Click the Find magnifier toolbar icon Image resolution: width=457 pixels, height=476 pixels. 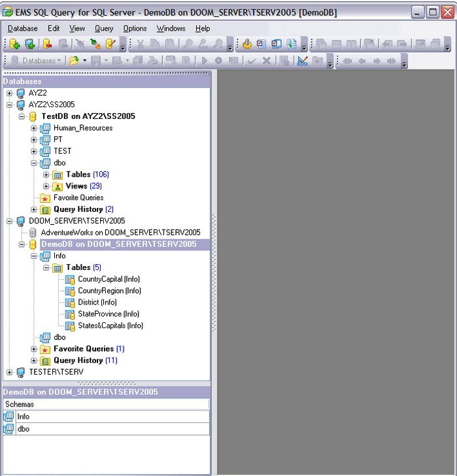(x=188, y=44)
